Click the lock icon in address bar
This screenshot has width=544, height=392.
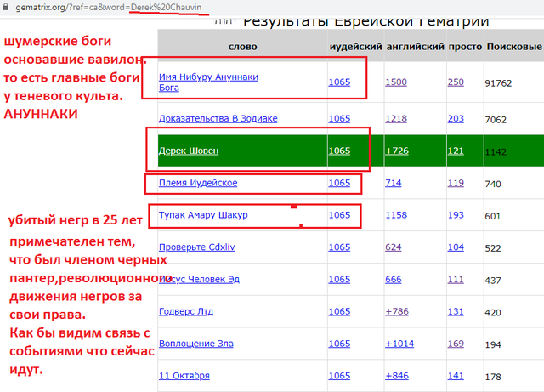(6, 7)
